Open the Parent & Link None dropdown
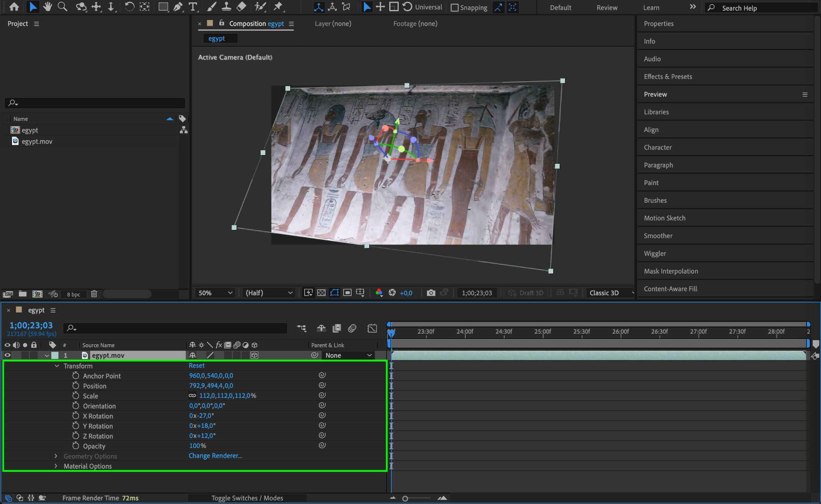Screen dimensions: 821x504 pos(348,355)
